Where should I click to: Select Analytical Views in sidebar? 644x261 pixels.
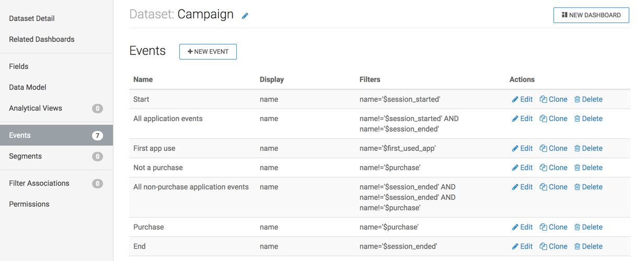coord(36,108)
